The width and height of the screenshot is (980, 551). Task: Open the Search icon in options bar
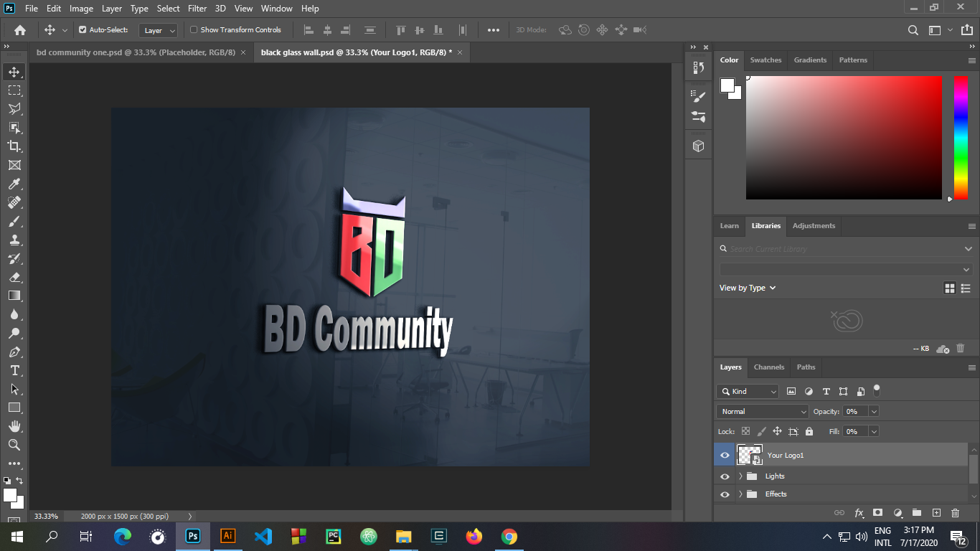[x=913, y=30]
